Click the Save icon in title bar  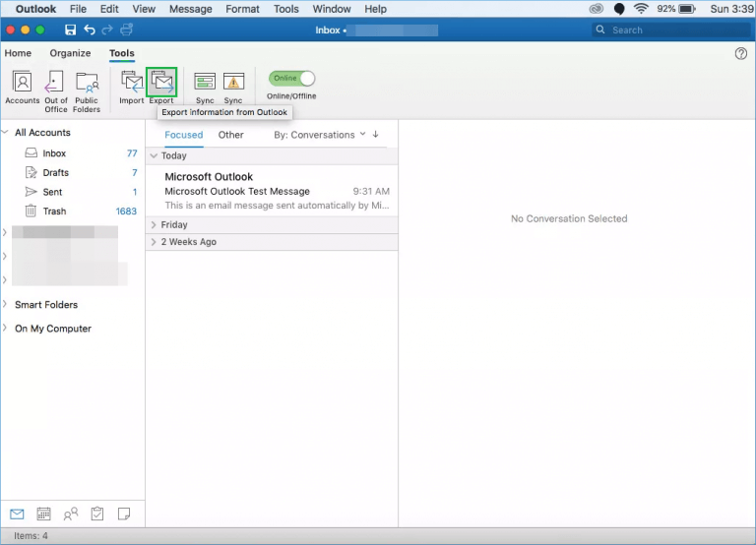tap(71, 30)
